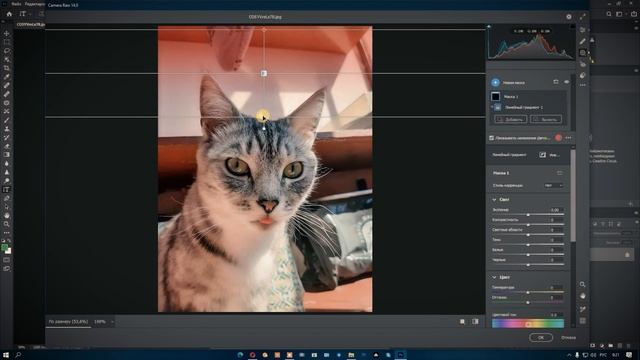This screenshot has height=360, width=640.
Task: Click the Добавить button
Action: [510, 119]
